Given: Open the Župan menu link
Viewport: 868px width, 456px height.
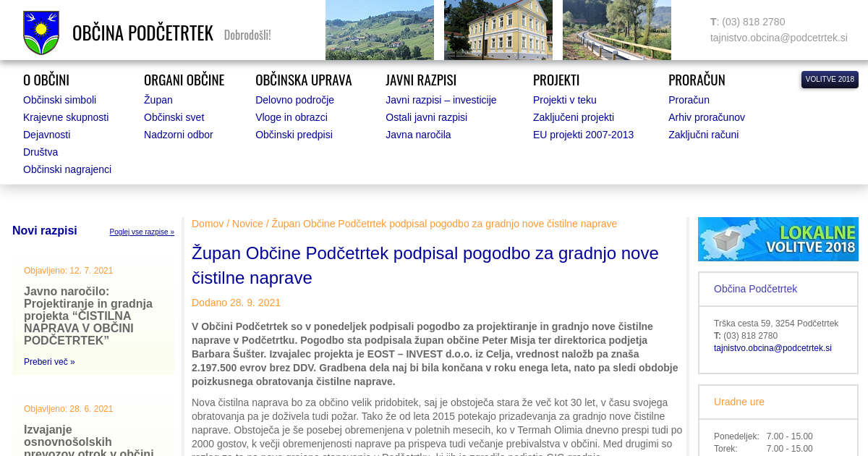Looking at the screenshot, I should (x=158, y=100).
